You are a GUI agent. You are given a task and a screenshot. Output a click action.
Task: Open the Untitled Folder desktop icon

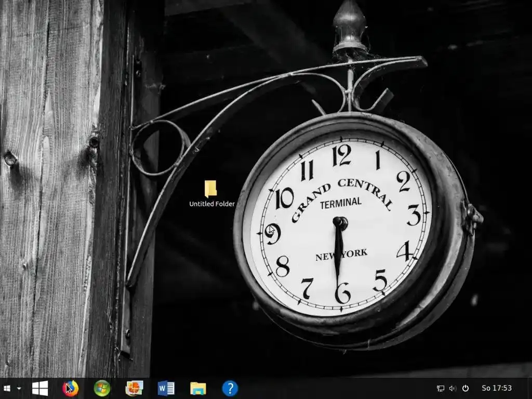click(x=211, y=189)
